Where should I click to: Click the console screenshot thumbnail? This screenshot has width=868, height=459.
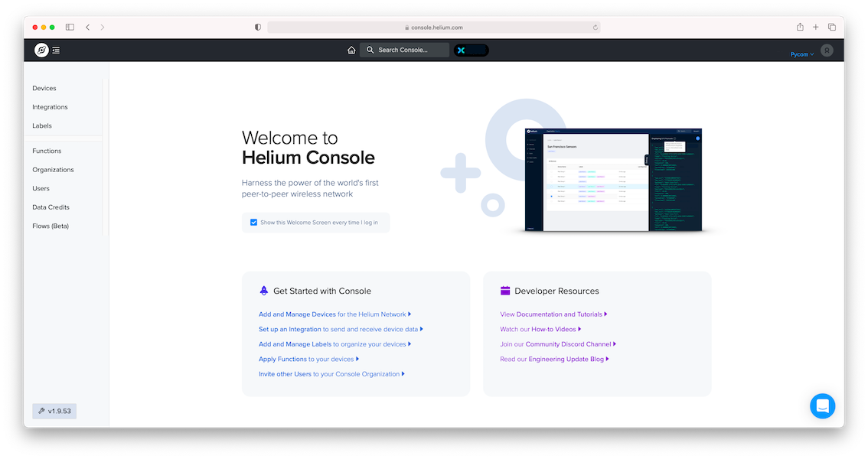pyautogui.click(x=613, y=180)
